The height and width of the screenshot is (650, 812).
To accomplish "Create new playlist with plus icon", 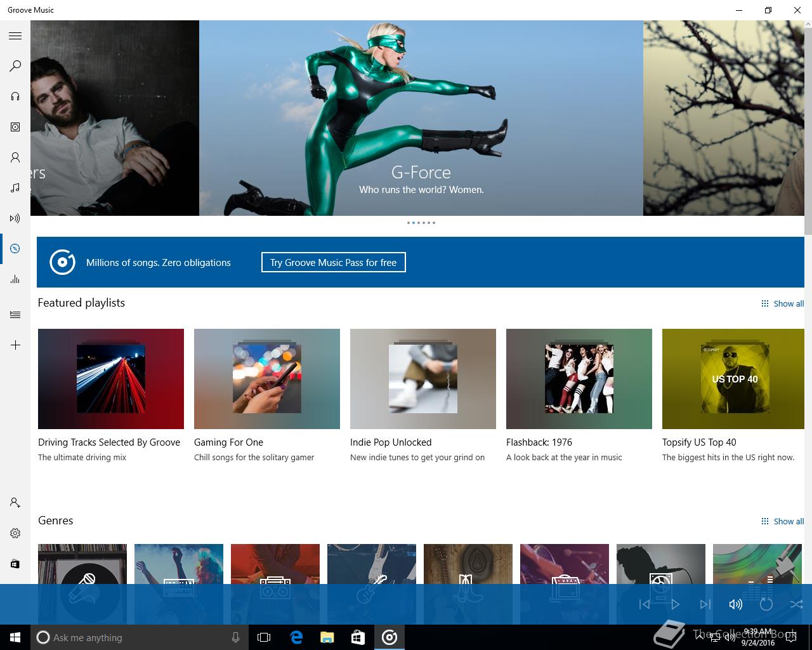I will [15, 345].
